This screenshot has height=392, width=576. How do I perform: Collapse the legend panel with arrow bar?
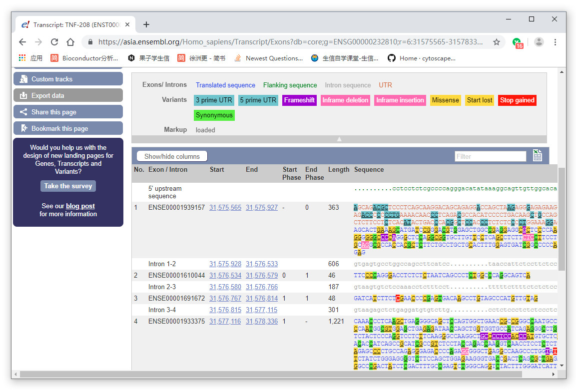[339, 139]
